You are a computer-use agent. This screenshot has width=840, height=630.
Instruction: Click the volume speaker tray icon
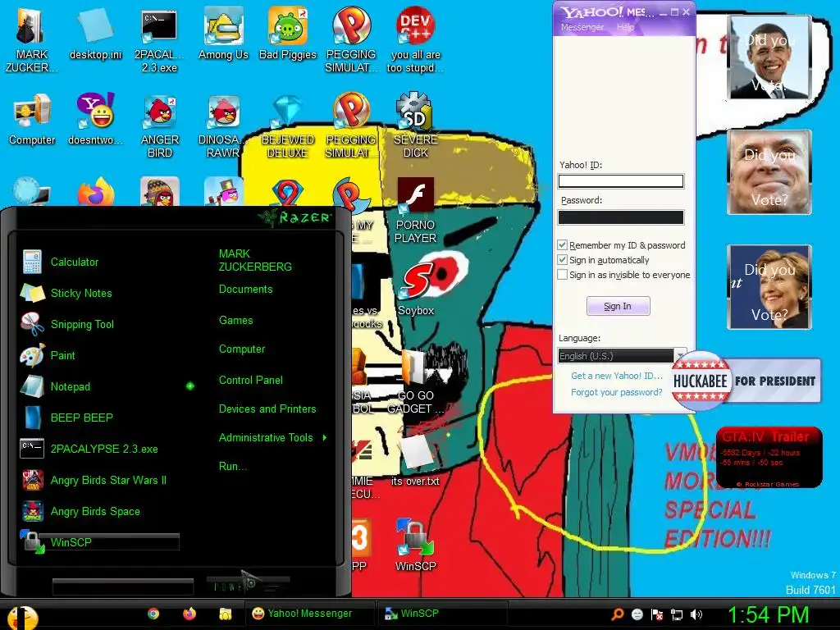tap(696, 614)
